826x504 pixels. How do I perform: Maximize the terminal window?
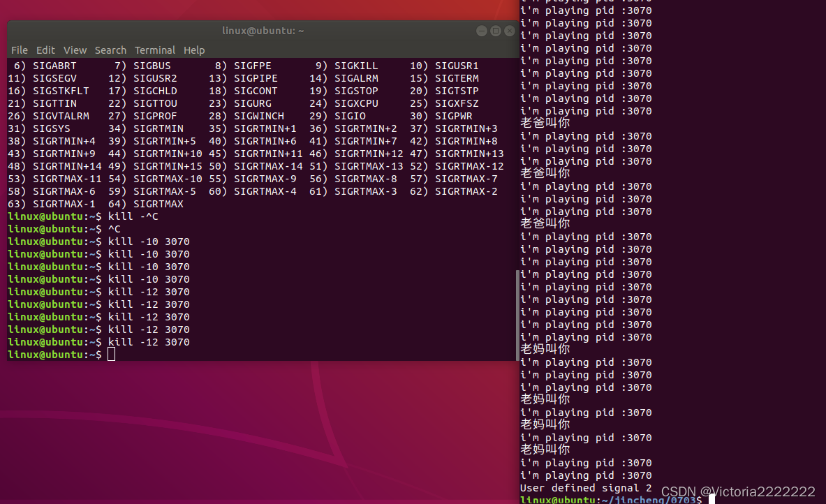[496, 30]
